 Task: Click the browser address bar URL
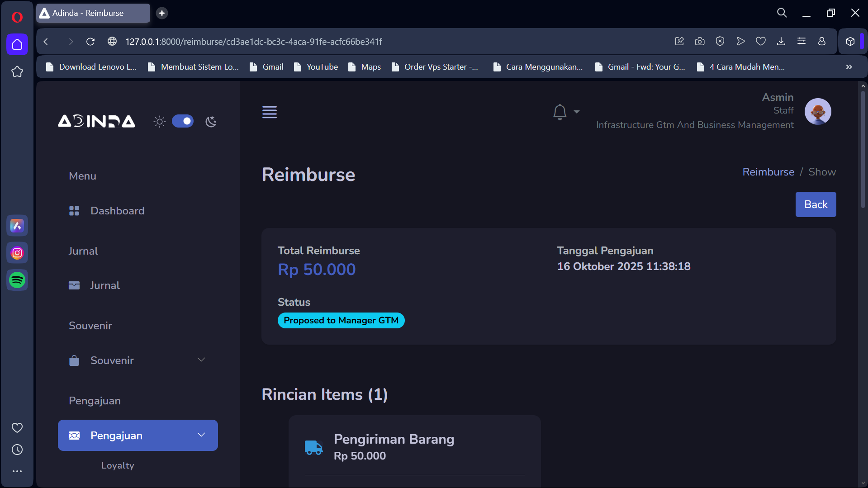click(253, 42)
